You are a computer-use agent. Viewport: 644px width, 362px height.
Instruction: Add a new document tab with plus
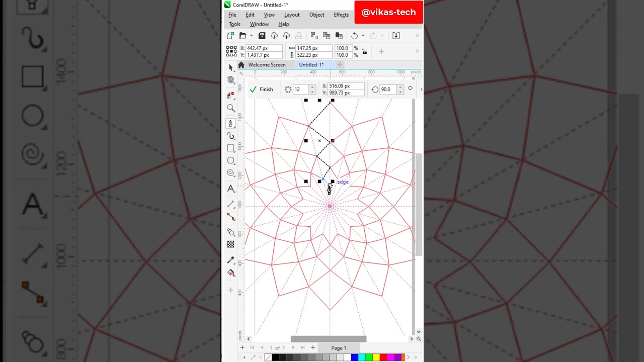tap(340, 65)
